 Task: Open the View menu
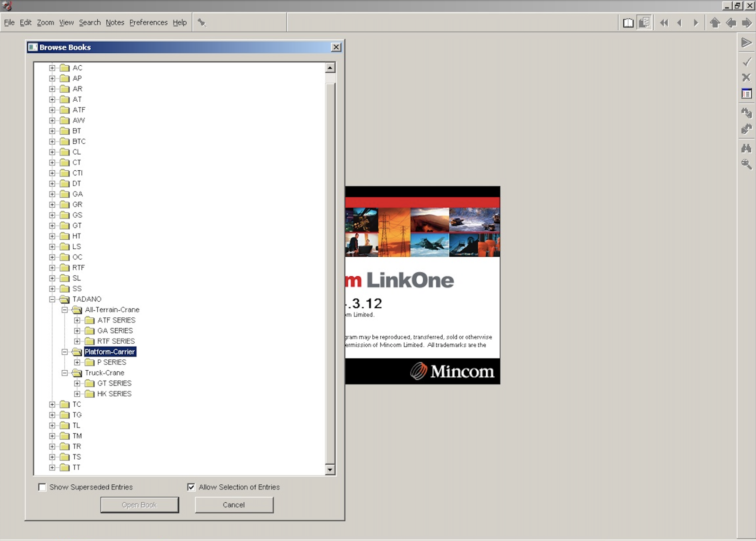(x=66, y=22)
